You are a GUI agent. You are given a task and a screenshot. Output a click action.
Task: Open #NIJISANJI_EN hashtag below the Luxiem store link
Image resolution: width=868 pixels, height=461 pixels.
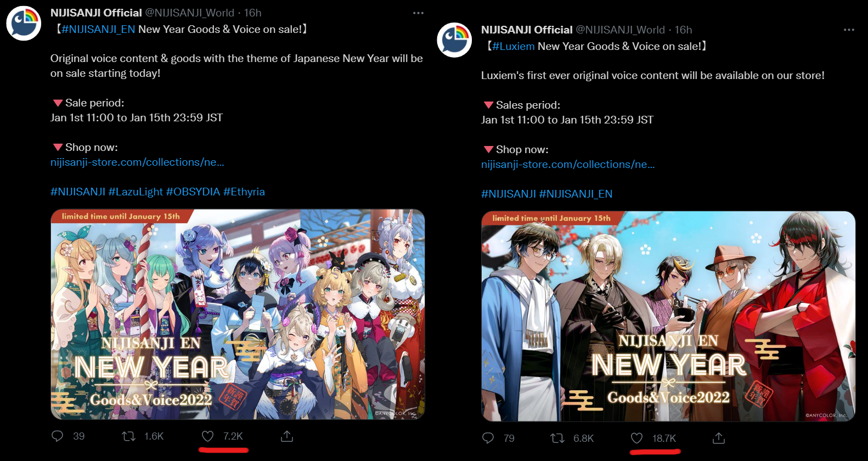coord(576,194)
